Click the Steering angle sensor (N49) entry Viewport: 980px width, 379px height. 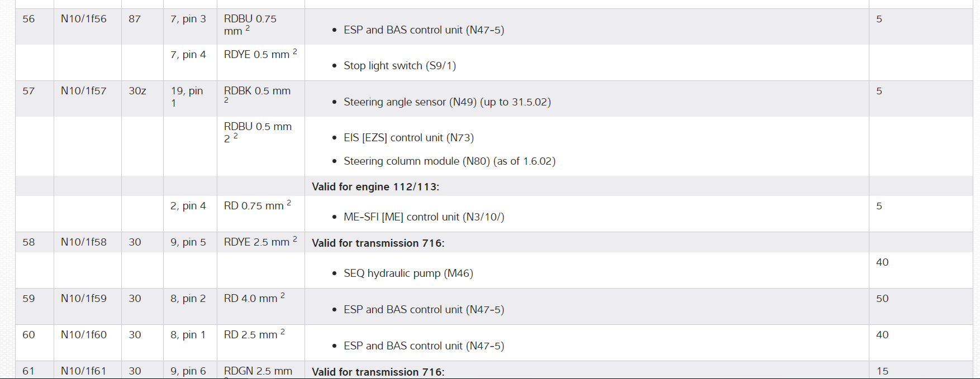click(x=447, y=102)
